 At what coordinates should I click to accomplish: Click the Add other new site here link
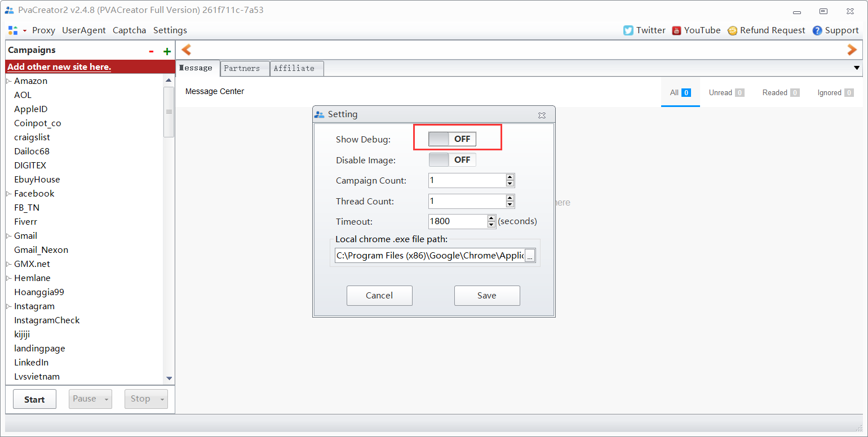pyautogui.click(x=59, y=67)
